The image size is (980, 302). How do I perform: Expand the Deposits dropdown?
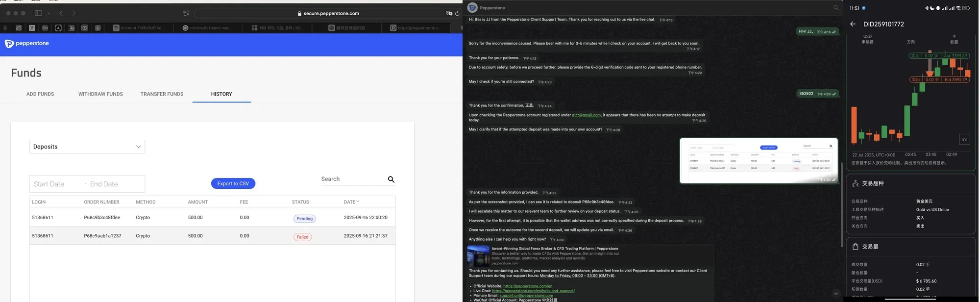(x=87, y=147)
